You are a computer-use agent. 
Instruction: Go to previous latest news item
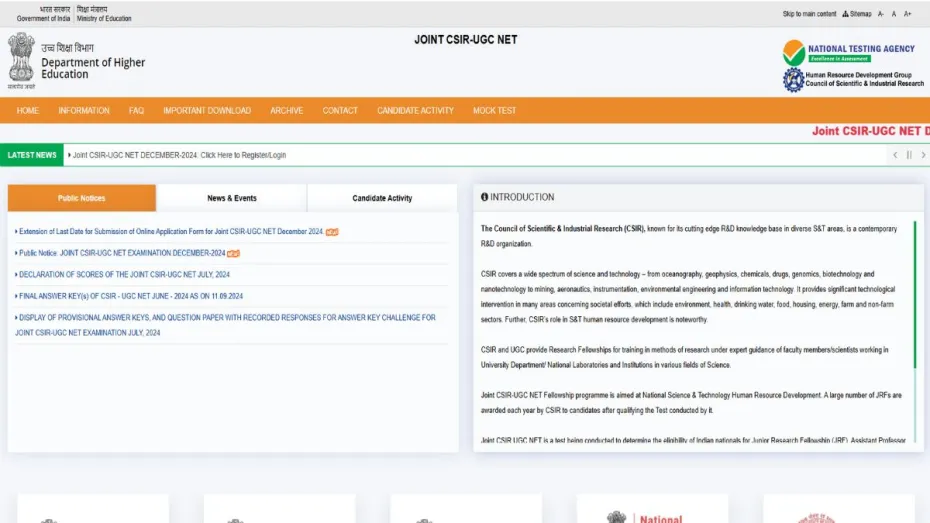point(895,155)
